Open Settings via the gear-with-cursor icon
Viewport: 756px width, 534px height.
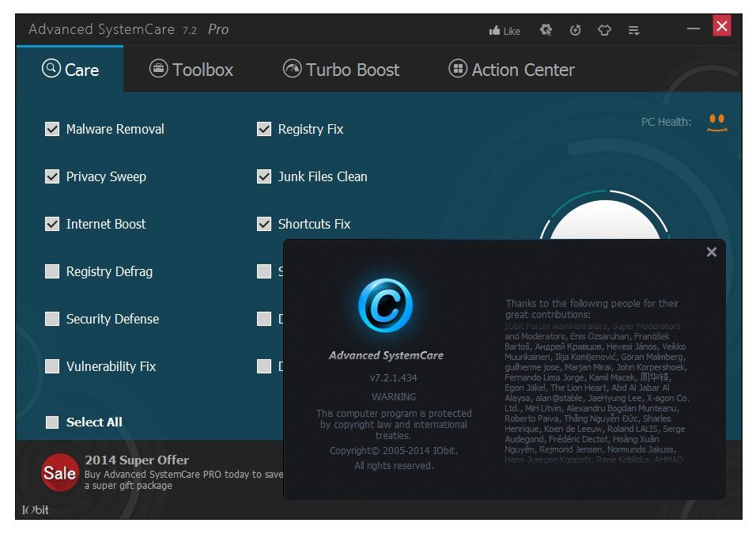[546, 30]
